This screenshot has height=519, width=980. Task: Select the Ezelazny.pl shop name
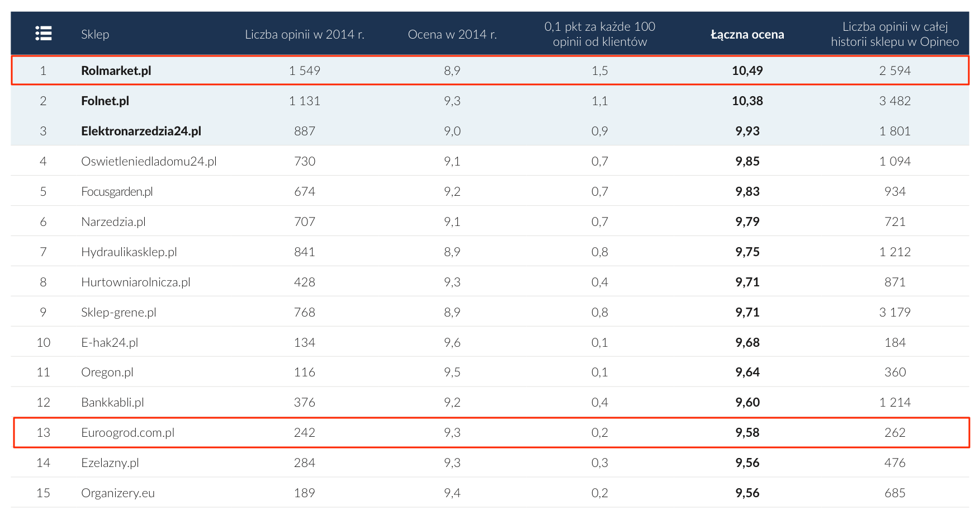pos(110,463)
